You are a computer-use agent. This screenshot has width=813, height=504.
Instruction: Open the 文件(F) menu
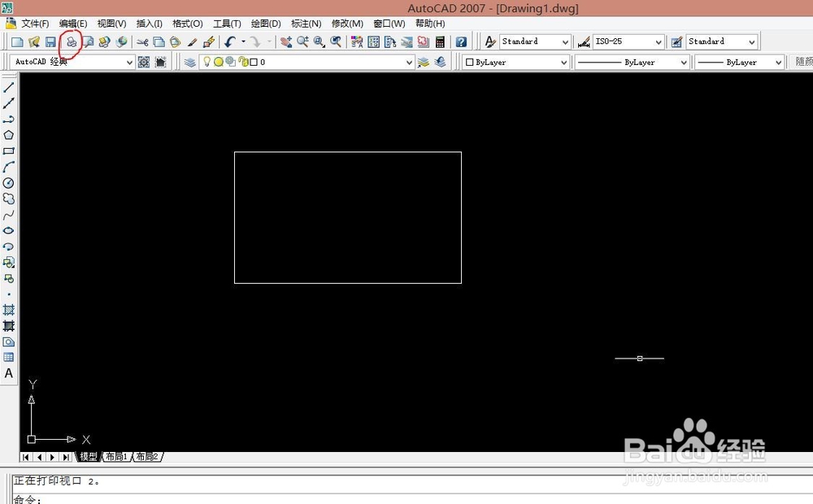pos(35,24)
